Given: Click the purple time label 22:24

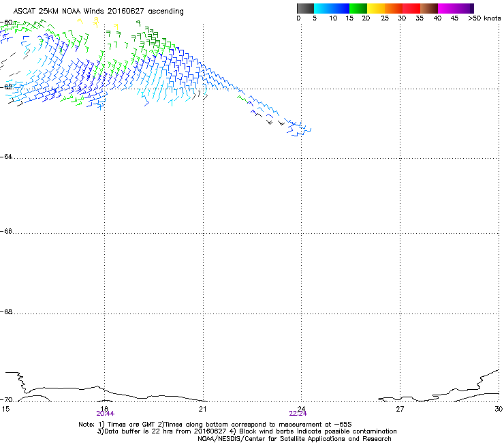Looking at the screenshot, I should [x=298, y=414].
